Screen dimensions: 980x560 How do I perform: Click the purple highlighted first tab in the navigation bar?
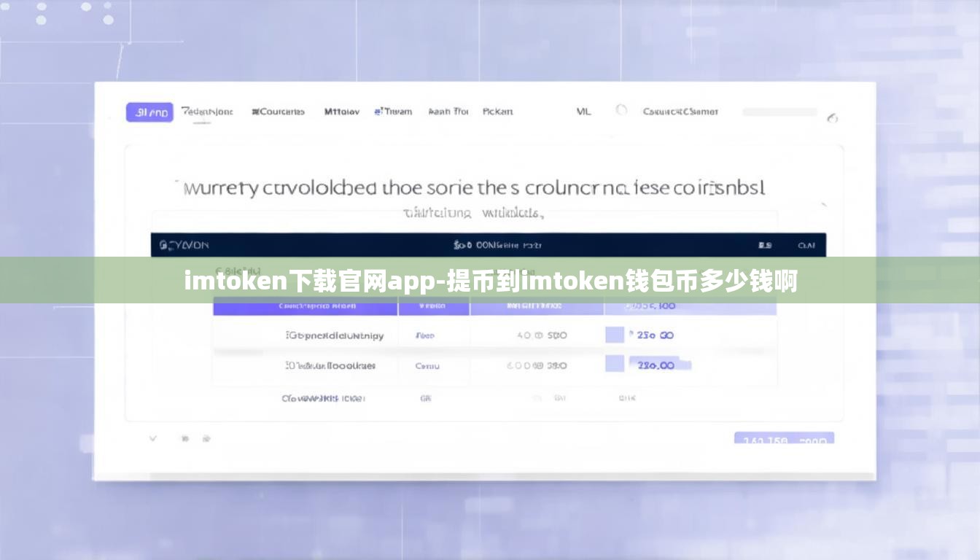pyautogui.click(x=149, y=112)
